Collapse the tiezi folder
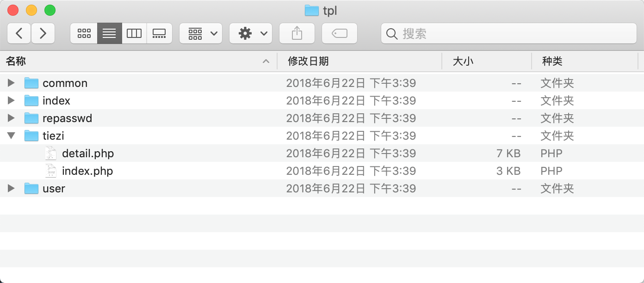 click(x=12, y=136)
